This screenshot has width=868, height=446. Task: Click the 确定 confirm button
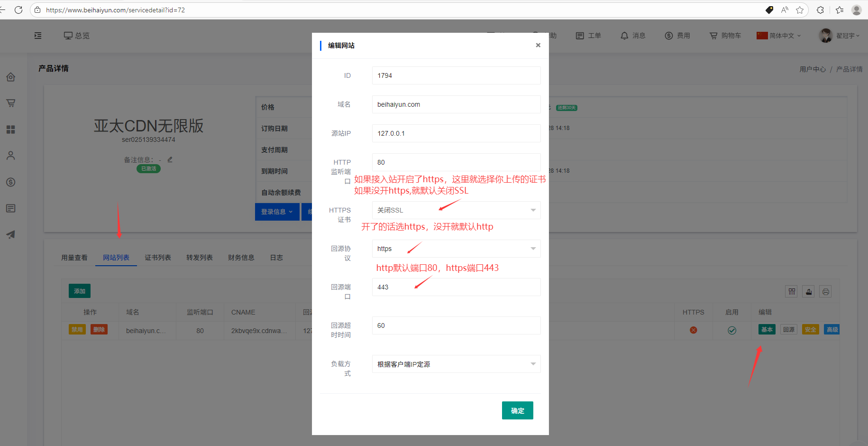tap(517, 410)
